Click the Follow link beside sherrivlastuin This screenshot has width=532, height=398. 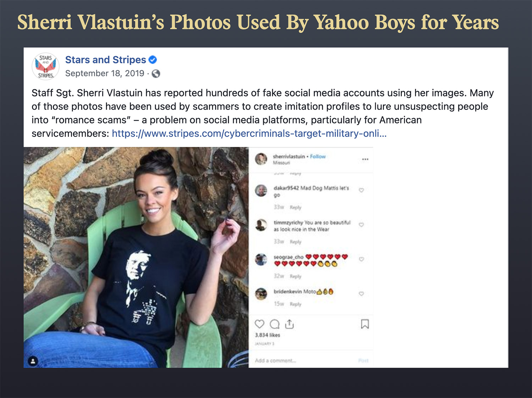[x=317, y=156]
